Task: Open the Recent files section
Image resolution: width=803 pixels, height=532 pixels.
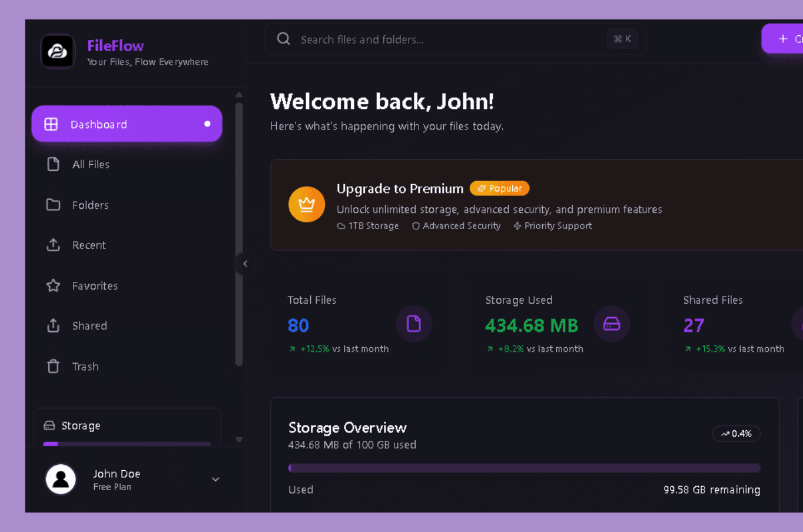Action: [x=127, y=245]
